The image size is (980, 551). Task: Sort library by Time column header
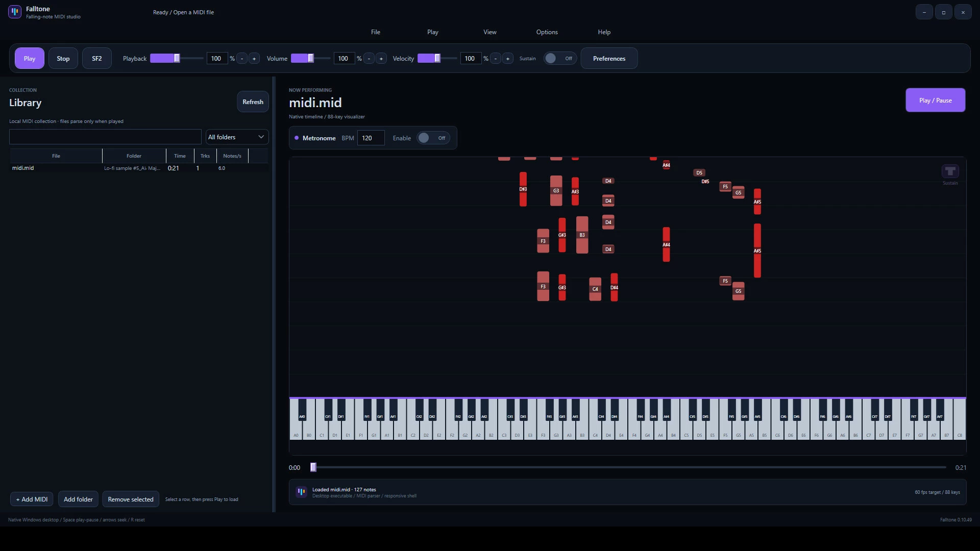[x=180, y=156]
